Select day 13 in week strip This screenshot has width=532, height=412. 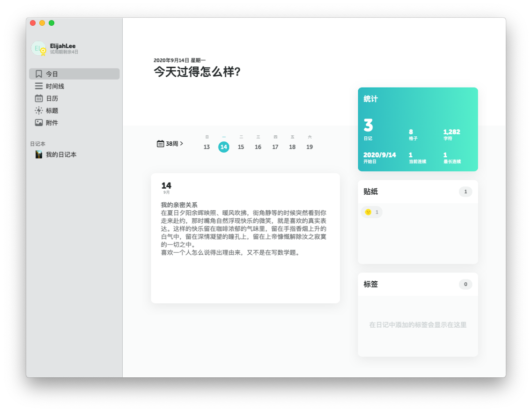(207, 147)
